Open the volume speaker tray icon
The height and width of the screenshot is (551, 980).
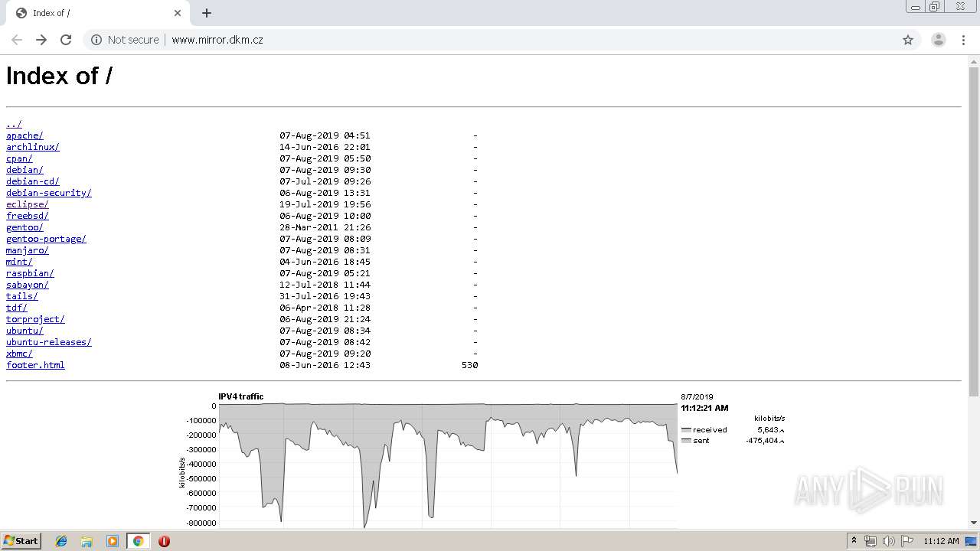tap(888, 541)
